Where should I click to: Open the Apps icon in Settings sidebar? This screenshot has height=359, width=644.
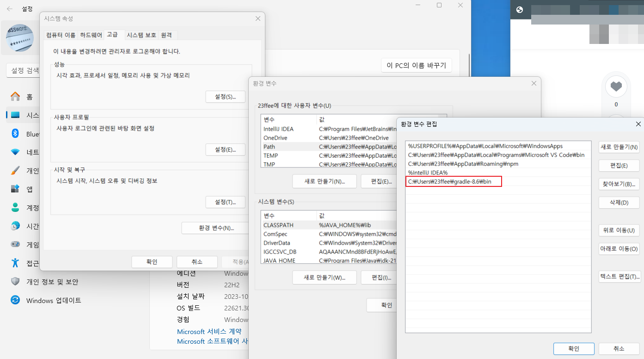(x=15, y=189)
